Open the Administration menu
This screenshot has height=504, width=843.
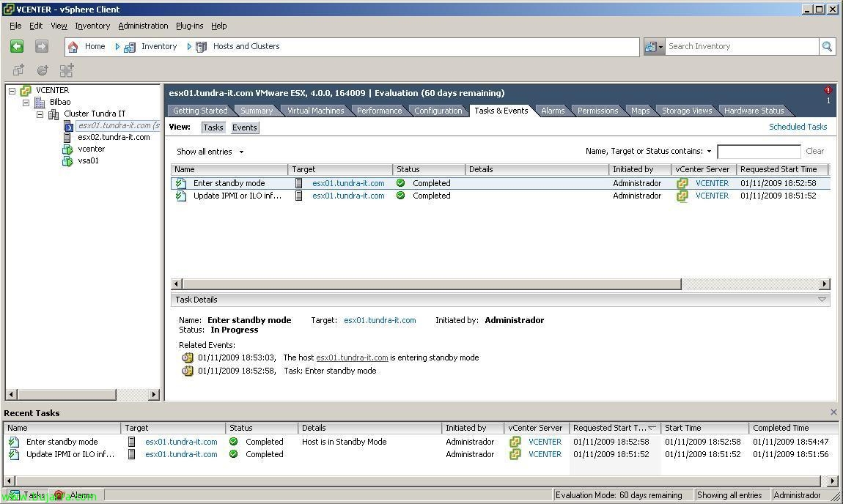pos(143,26)
